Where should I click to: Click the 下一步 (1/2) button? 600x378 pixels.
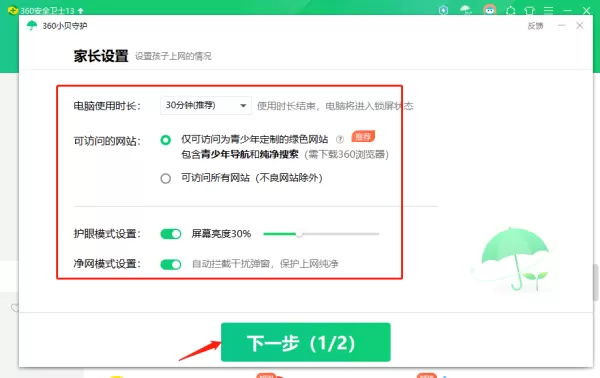306,342
